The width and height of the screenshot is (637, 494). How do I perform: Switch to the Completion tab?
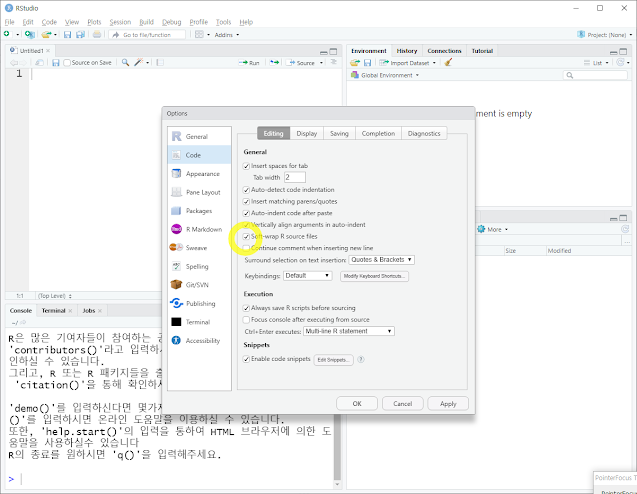click(x=378, y=134)
